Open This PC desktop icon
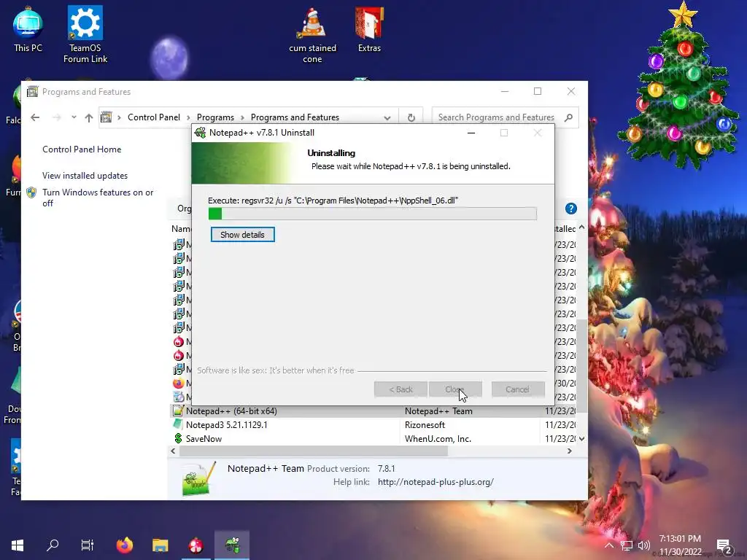 pyautogui.click(x=28, y=29)
